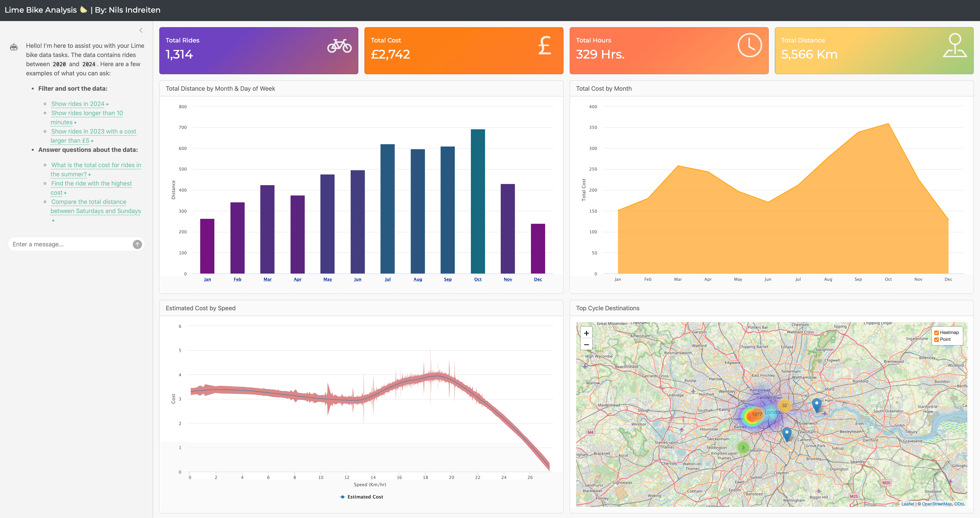Toggle the Estimated Cost legend series

(x=361, y=497)
